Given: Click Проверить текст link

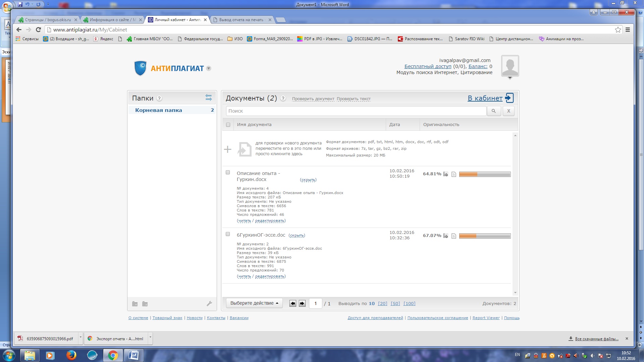Looking at the screenshot, I should click(x=354, y=99).
